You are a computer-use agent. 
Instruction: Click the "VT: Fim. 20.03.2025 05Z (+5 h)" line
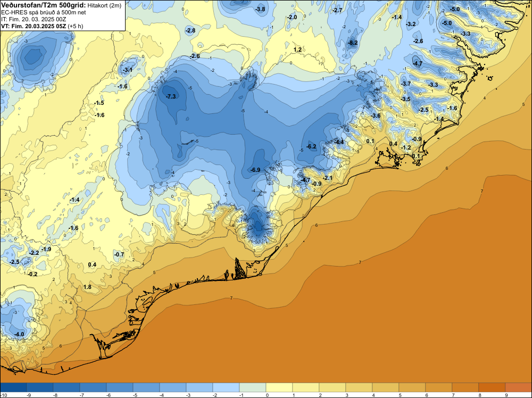coord(42,26)
